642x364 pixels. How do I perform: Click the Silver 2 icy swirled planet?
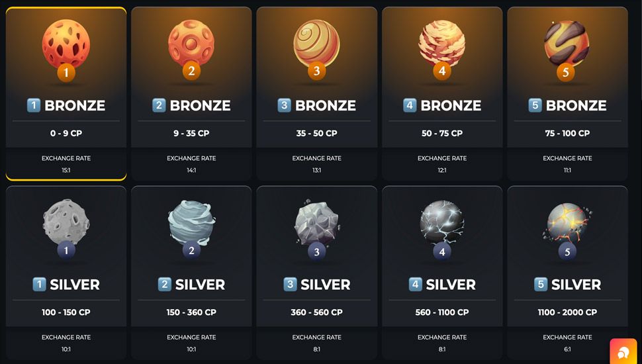[x=192, y=223]
